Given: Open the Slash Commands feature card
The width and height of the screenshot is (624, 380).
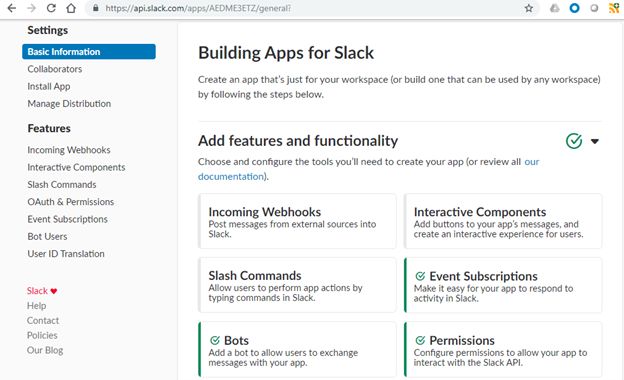Looking at the screenshot, I should tap(297, 285).
